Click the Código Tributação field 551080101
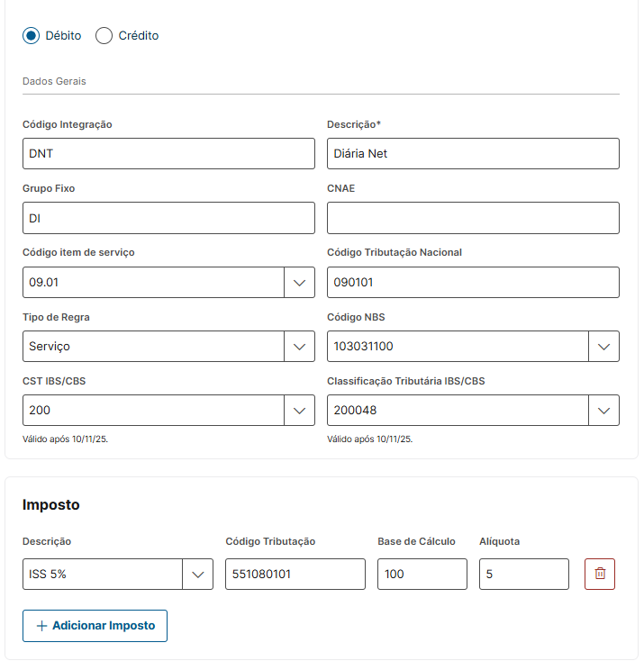Screen dimensions: 644x661 pos(295,575)
